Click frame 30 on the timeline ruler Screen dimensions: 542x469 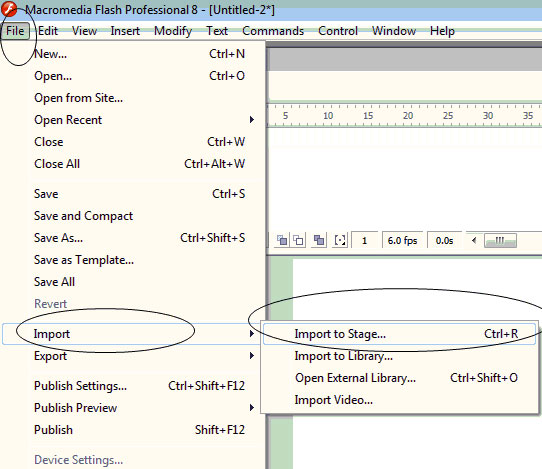[488, 115]
